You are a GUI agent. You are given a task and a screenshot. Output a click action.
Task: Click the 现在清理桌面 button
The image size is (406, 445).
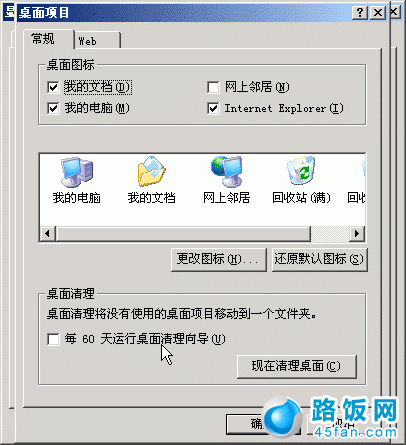coord(296,366)
